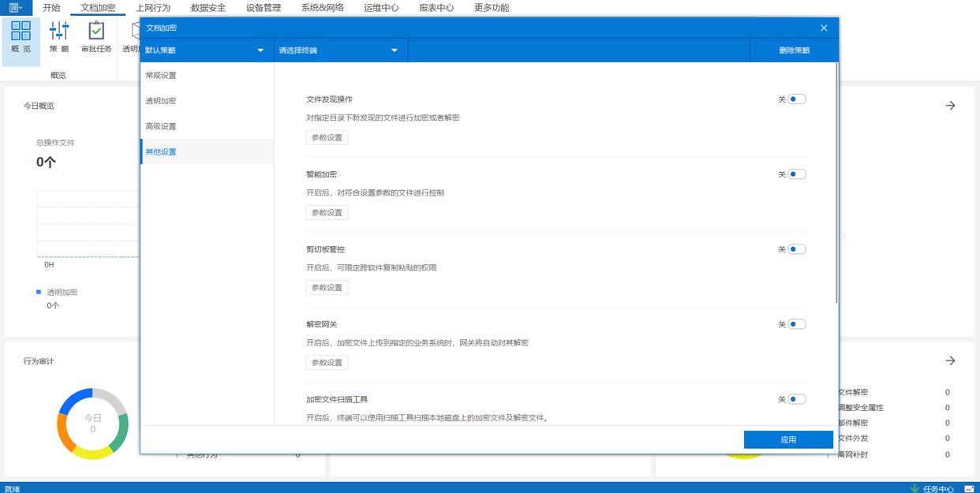
Task: Open the 请选择终端 terminal dropdown
Action: click(x=339, y=50)
